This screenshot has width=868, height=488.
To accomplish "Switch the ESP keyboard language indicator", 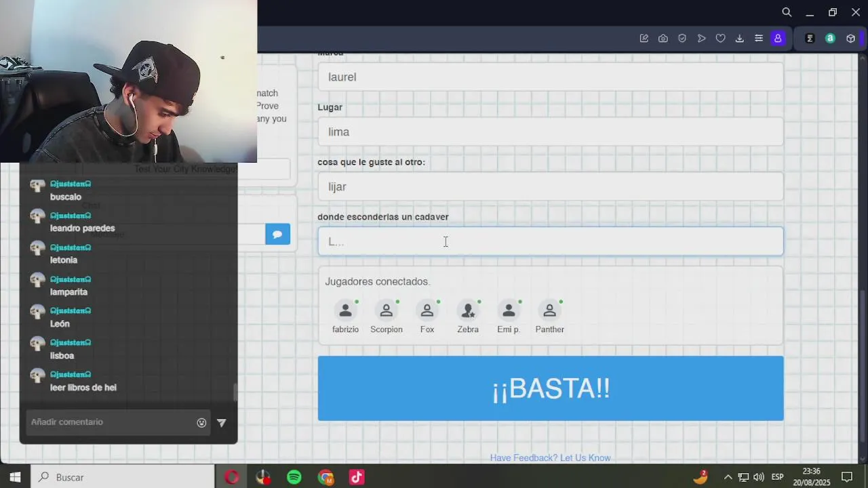I will point(778,477).
